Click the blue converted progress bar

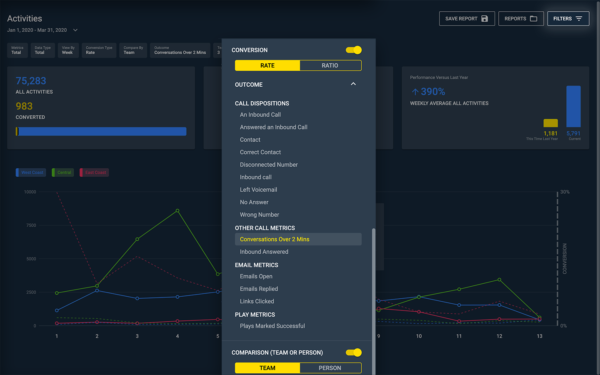102,131
